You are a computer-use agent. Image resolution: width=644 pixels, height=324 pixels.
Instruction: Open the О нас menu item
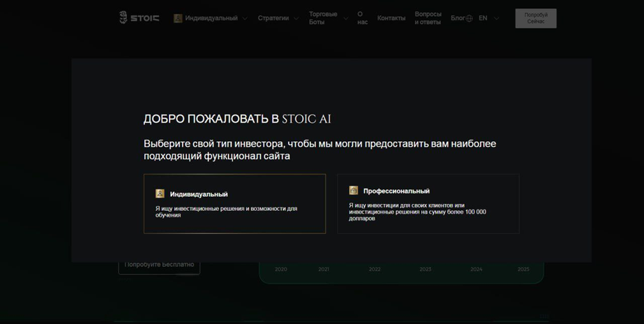[362, 18]
